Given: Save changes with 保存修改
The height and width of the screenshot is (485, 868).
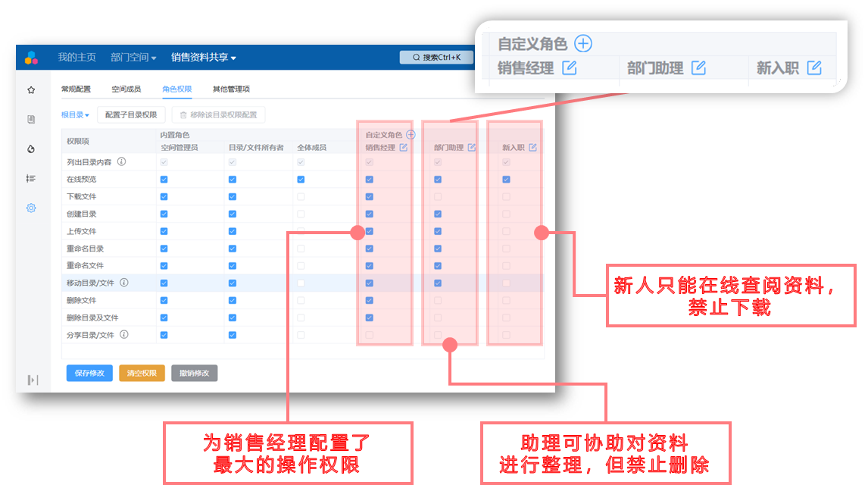Looking at the screenshot, I should [89, 373].
